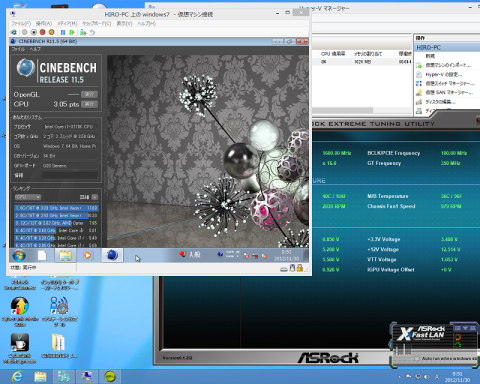Select the AMD Opteron ranking row
The image size is (480, 384).
56,223
